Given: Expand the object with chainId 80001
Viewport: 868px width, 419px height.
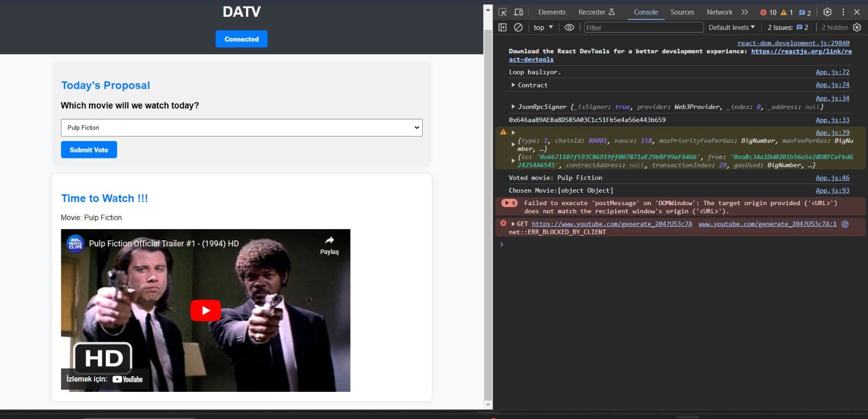Looking at the screenshot, I should tap(513, 144).
